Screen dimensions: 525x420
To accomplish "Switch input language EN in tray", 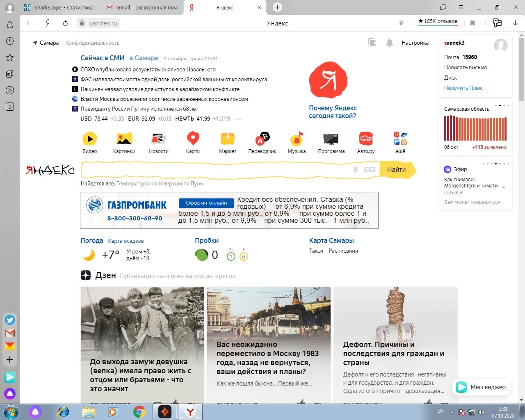I will [x=440, y=411].
